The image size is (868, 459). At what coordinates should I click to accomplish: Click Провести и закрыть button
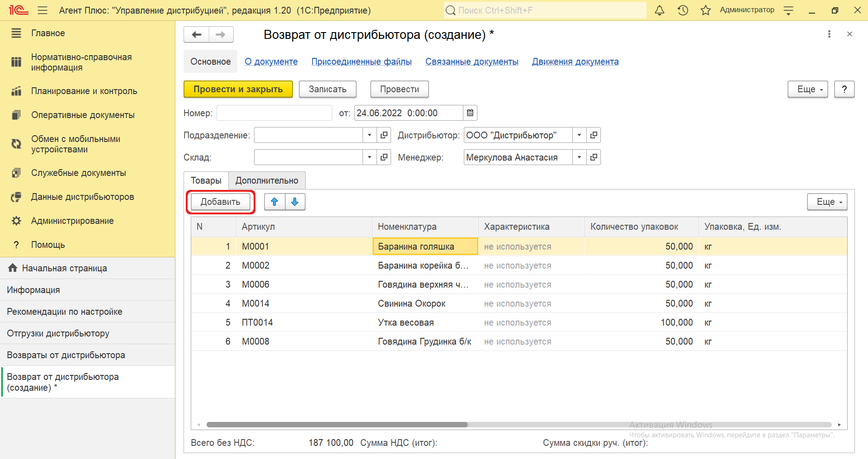pyautogui.click(x=238, y=89)
